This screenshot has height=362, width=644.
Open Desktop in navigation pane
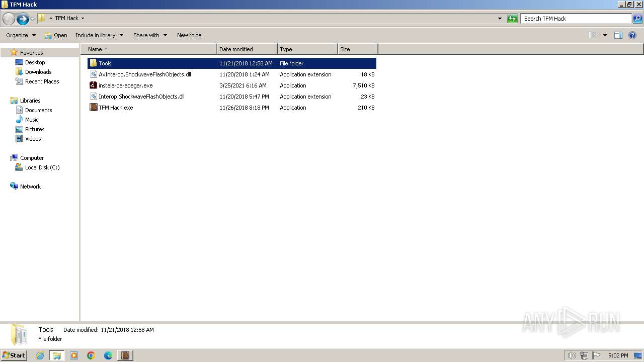(x=35, y=62)
